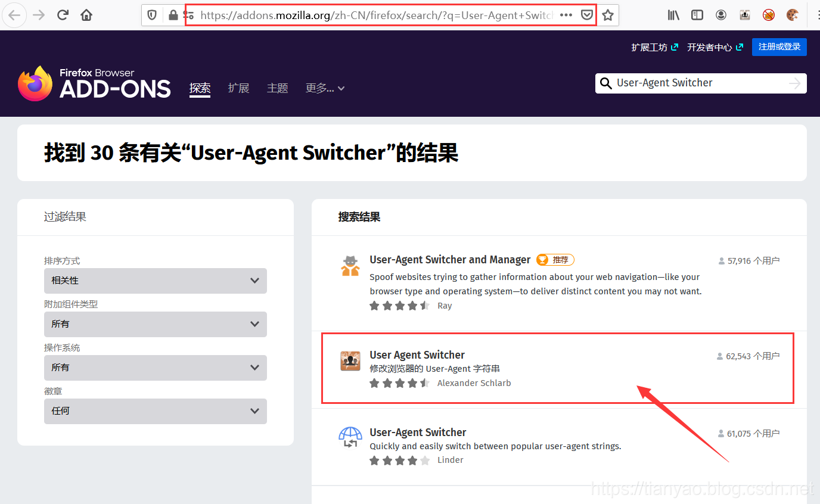Click the Linder User-Agent Switcher umbrella icon
The width and height of the screenshot is (820, 504).
click(350, 438)
